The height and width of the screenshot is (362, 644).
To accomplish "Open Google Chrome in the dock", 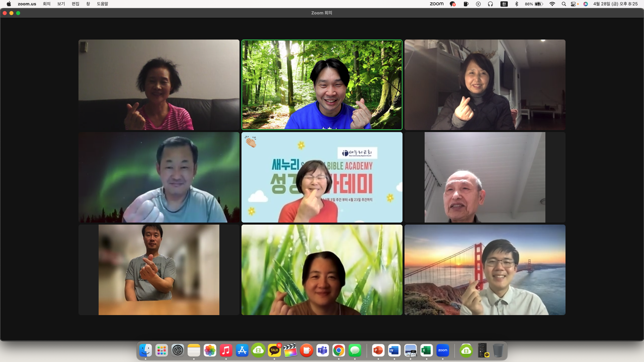I will pos(339,350).
